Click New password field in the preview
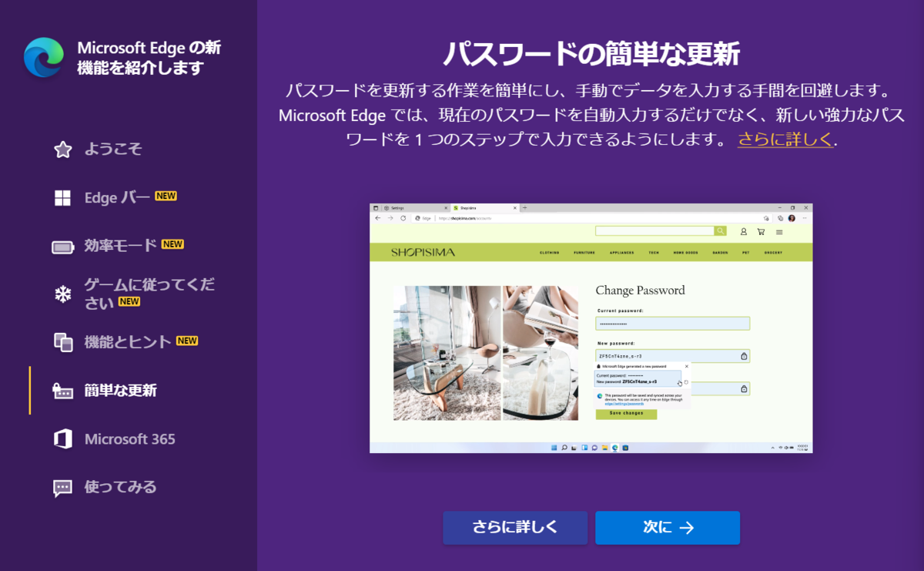Screen dimensions: 924x571 click(672, 356)
